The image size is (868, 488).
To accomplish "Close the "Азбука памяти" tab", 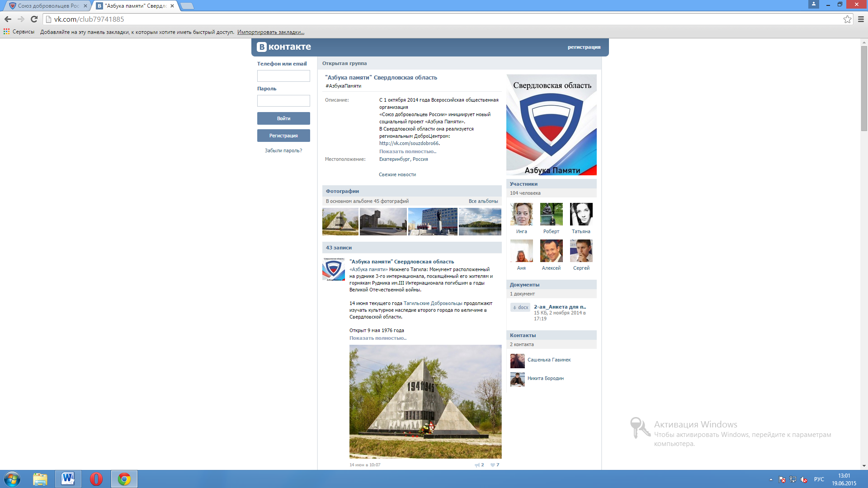I will [172, 6].
